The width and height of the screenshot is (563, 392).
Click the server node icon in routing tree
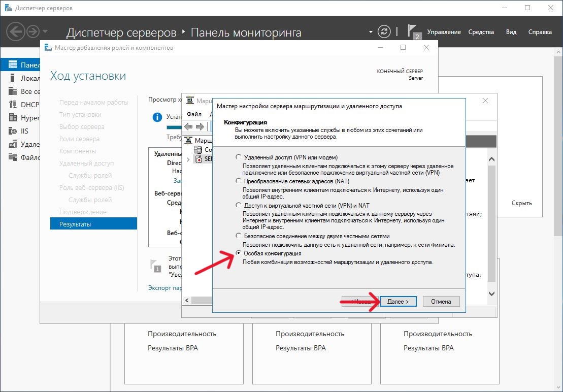point(199,159)
